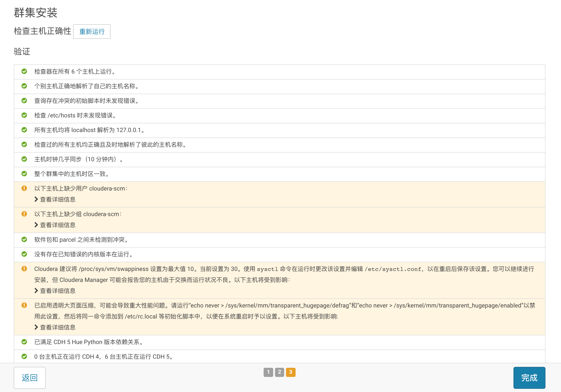
Task: Click check icon for 查询存在冲突的初始脚本 row
Action: point(24,101)
